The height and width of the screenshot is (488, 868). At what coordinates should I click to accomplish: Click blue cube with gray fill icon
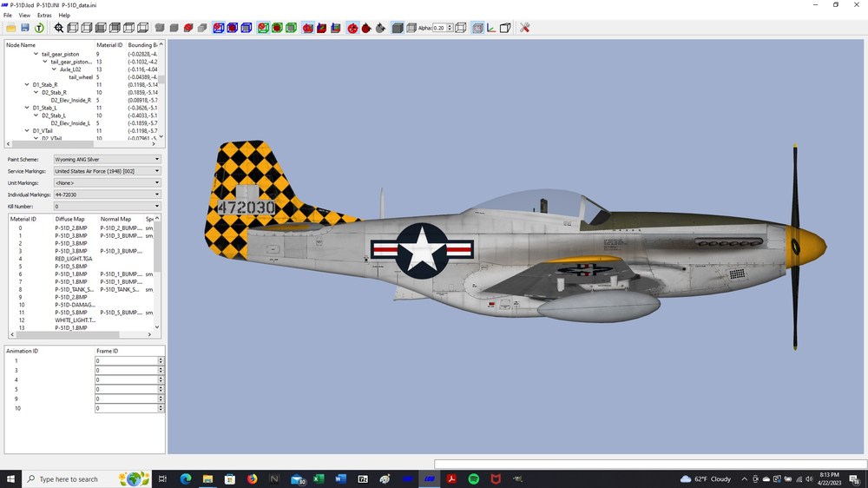point(247,28)
